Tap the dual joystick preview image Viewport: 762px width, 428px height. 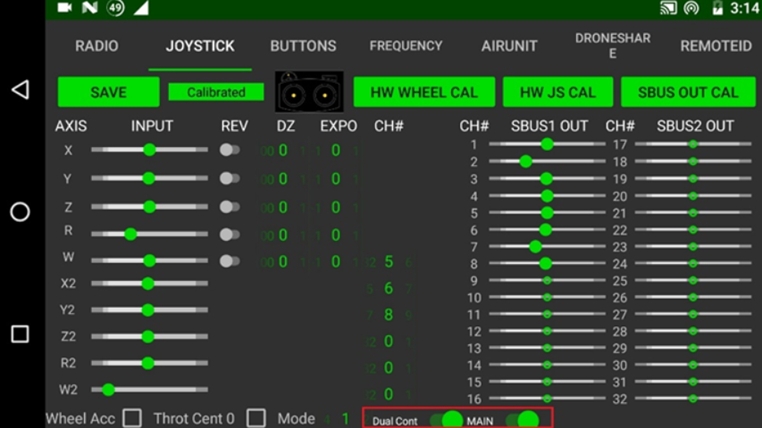(x=309, y=92)
